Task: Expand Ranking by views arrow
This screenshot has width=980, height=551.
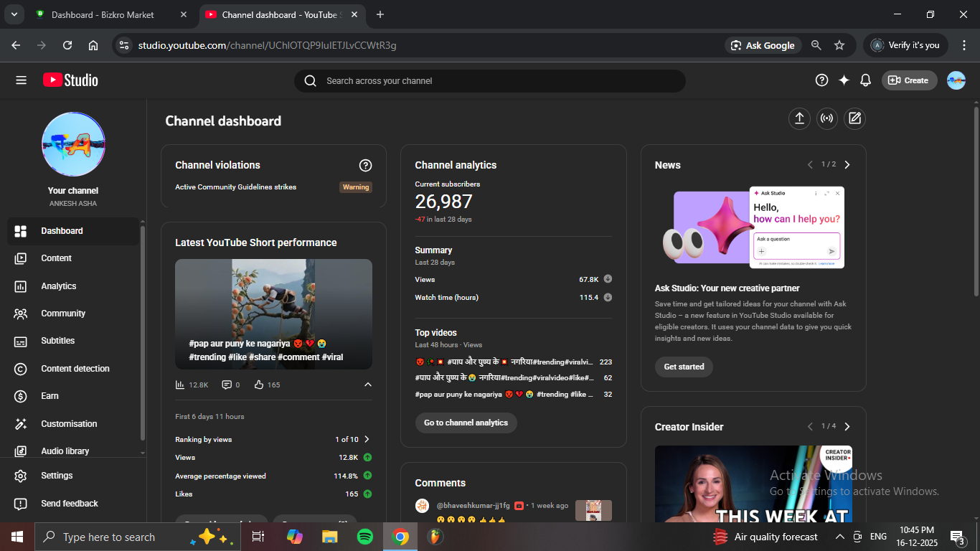Action: click(x=367, y=439)
